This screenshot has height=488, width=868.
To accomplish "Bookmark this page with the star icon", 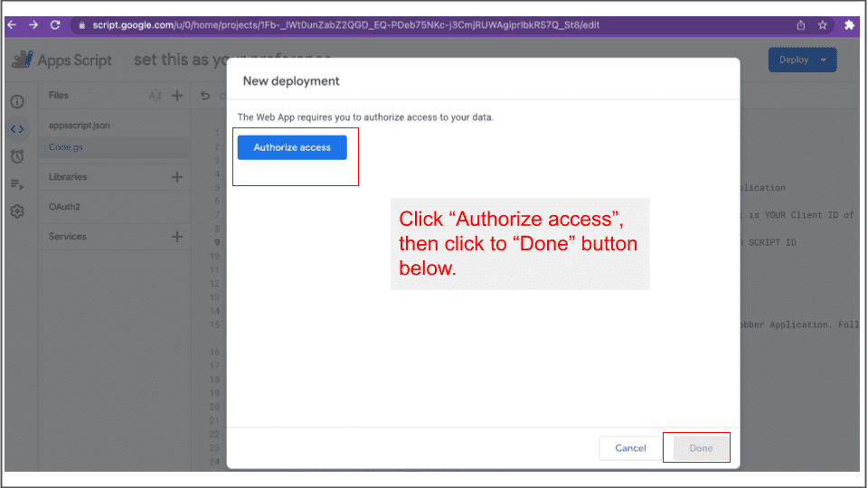I will pos(823,25).
